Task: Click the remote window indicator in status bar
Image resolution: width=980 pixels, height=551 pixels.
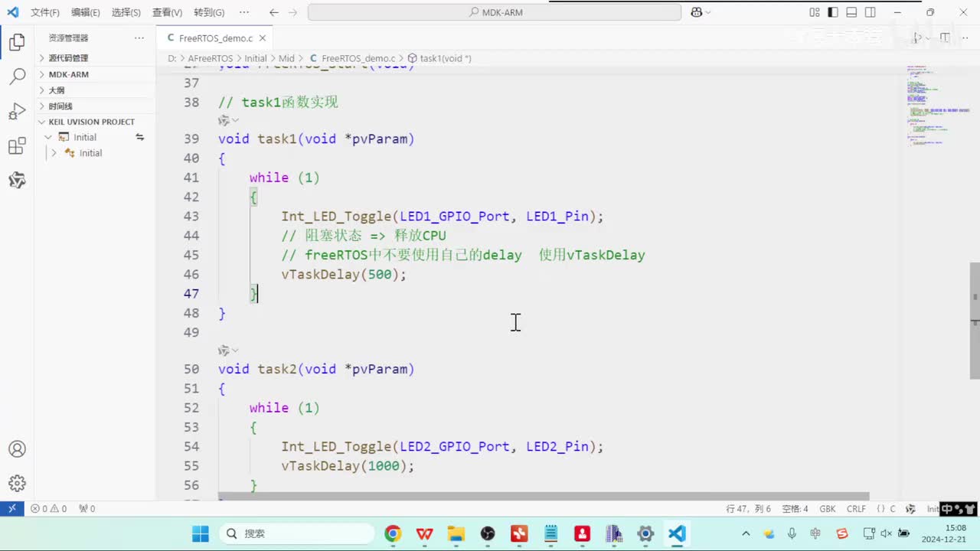Action: coord(11,508)
